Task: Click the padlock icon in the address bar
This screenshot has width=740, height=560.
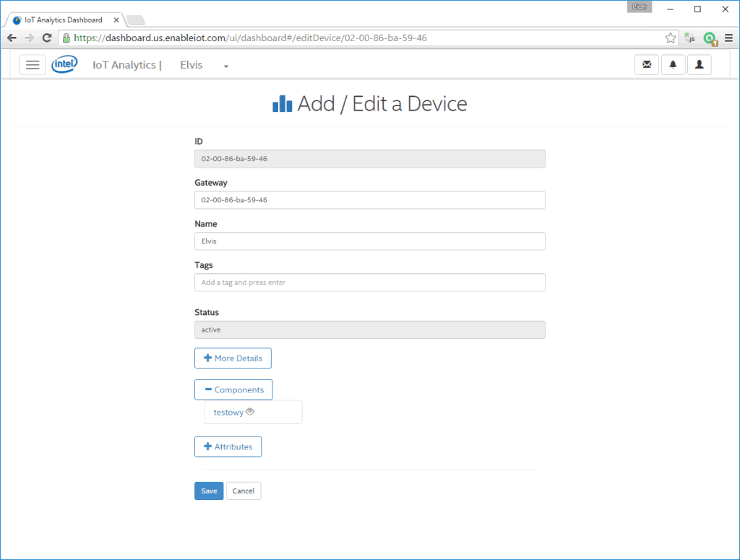Action: (x=65, y=38)
